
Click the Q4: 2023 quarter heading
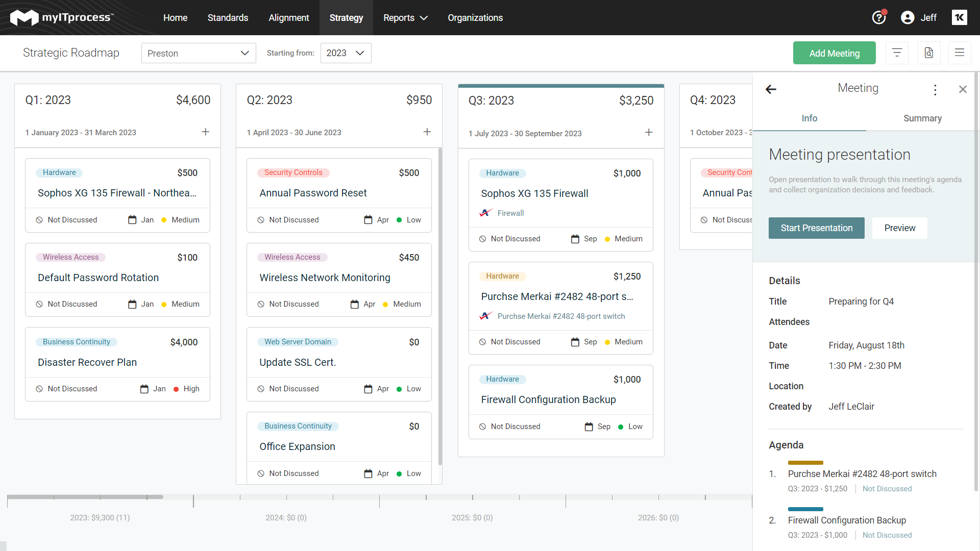713,100
